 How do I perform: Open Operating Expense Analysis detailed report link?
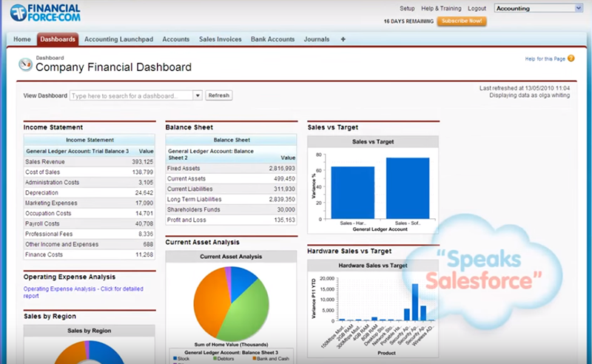(x=83, y=292)
